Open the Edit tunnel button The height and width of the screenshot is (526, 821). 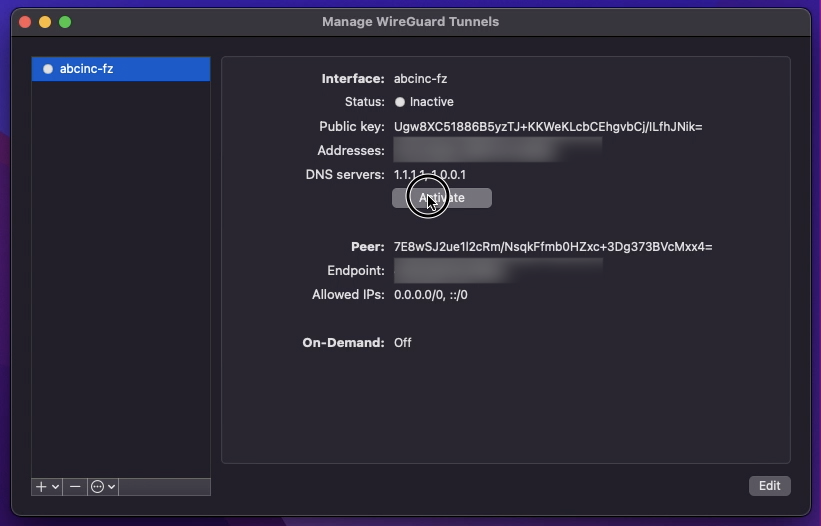(770, 486)
